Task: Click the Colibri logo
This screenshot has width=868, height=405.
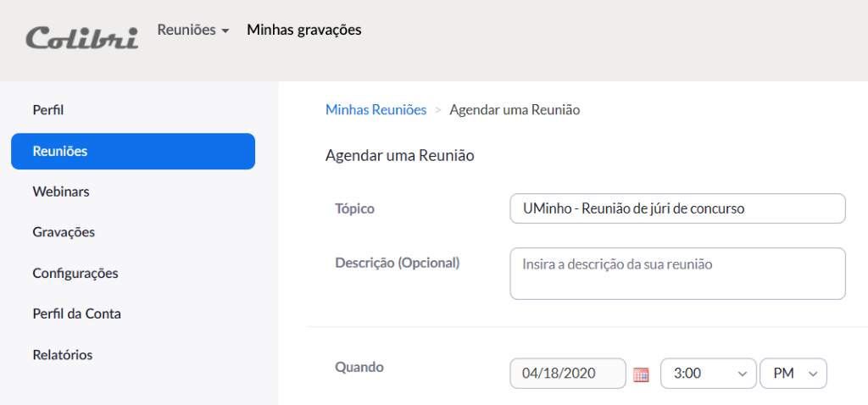Action: point(81,37)
